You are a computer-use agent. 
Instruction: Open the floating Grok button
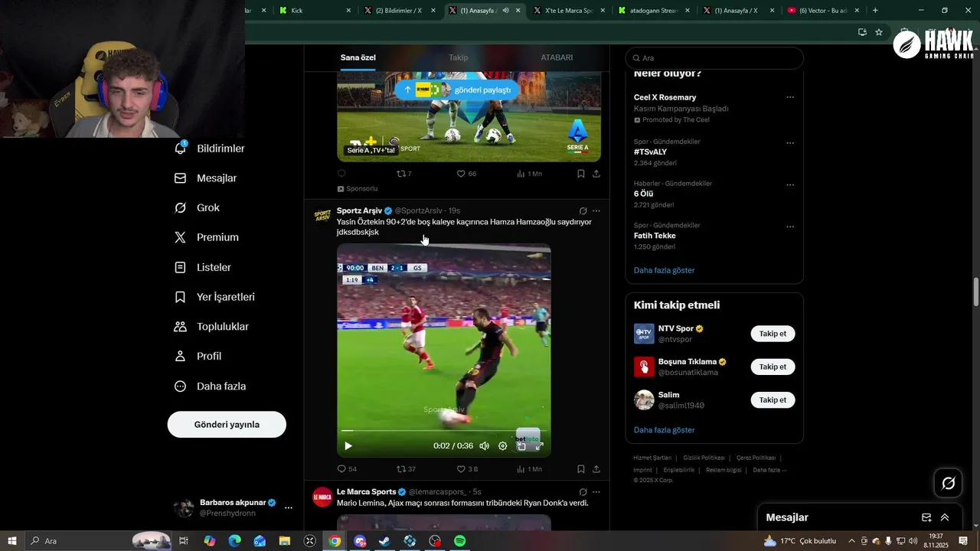(948, 483)
